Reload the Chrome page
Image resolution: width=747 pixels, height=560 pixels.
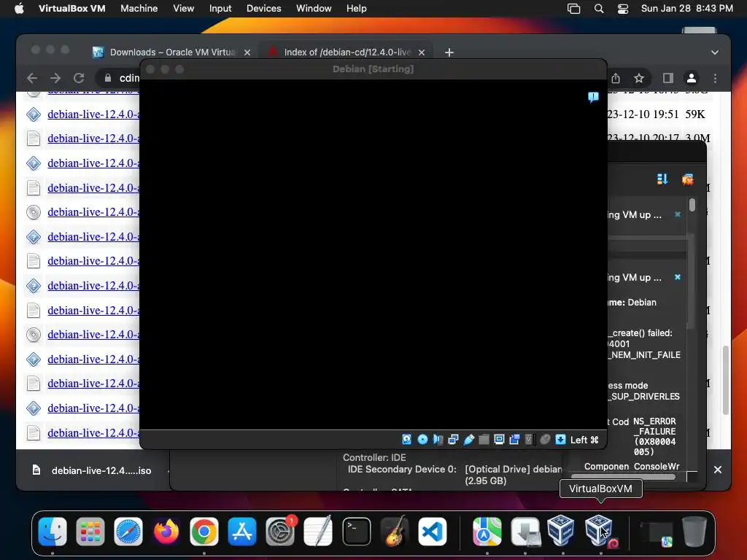(79, 78)
